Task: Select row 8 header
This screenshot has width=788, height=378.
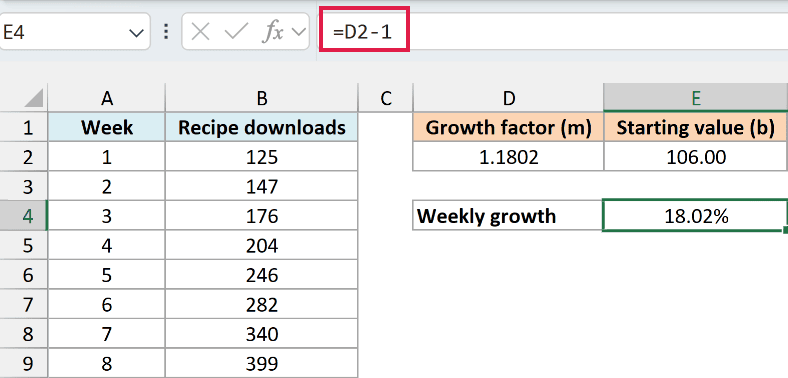Action: 24,334
